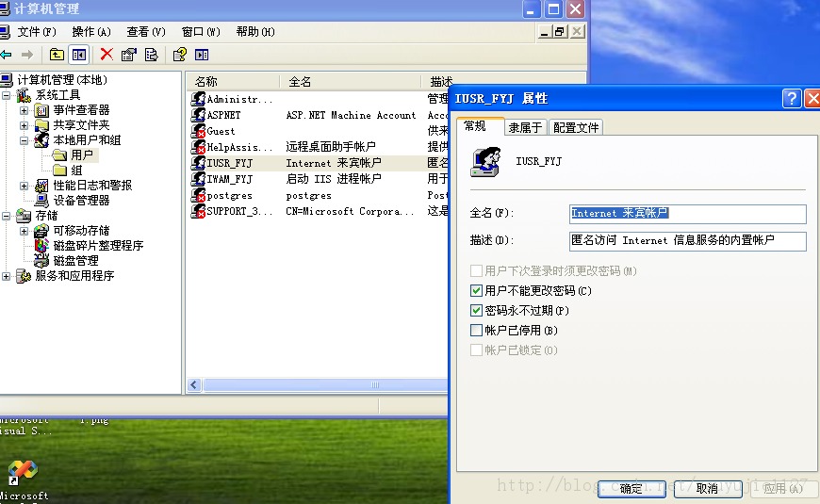820x504 pixels.
Task: Enable the 用户不能更改密码 checkbox
Action: point(476,291)
